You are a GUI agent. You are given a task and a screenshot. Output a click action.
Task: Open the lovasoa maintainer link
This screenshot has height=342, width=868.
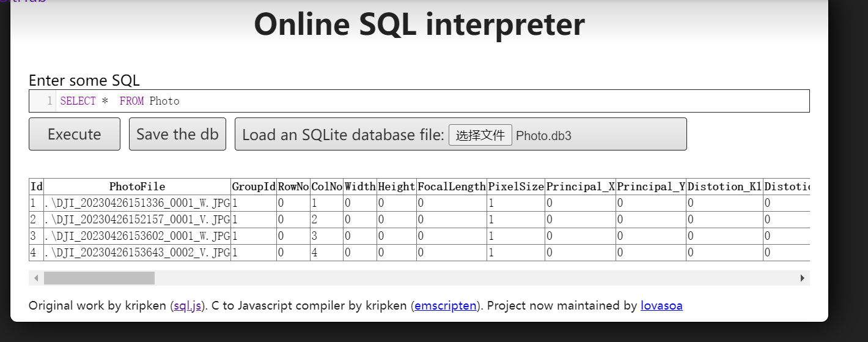point(661,305)
